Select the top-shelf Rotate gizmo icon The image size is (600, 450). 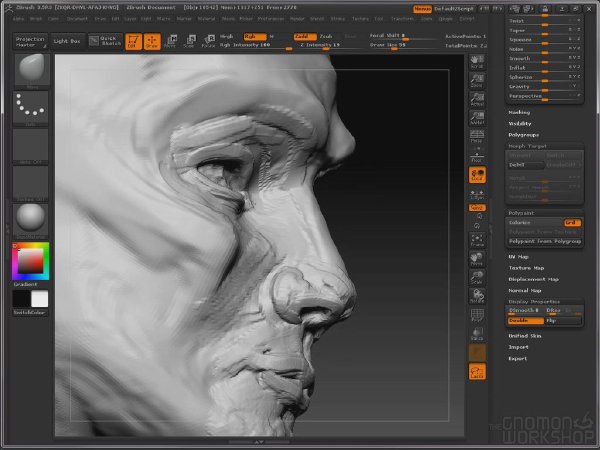(208, 41)
